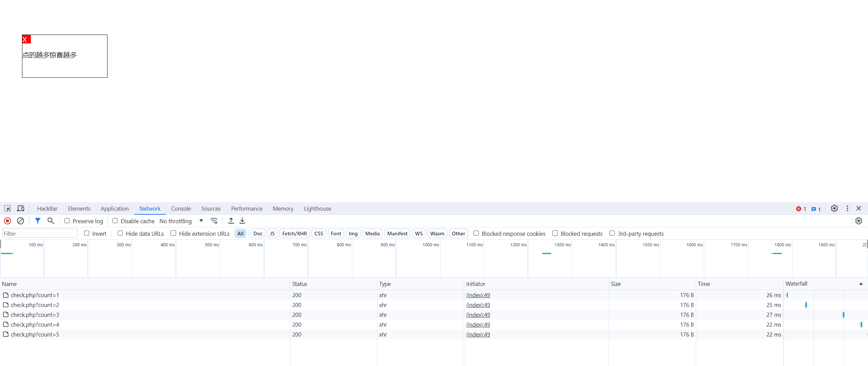Switch to the Elements tab
Screen dimensions: 868x366
point(79,209)
